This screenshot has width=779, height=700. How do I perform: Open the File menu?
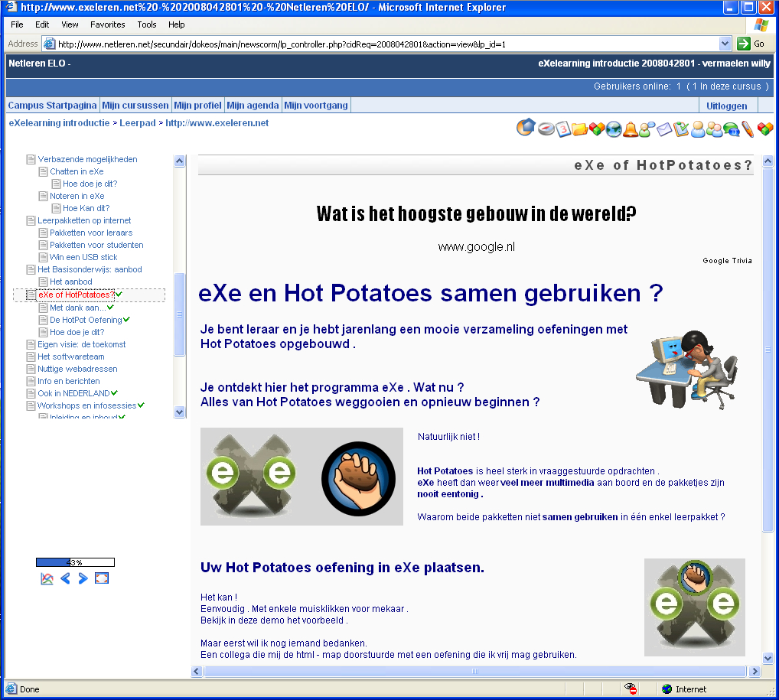[x=17, y=24]
